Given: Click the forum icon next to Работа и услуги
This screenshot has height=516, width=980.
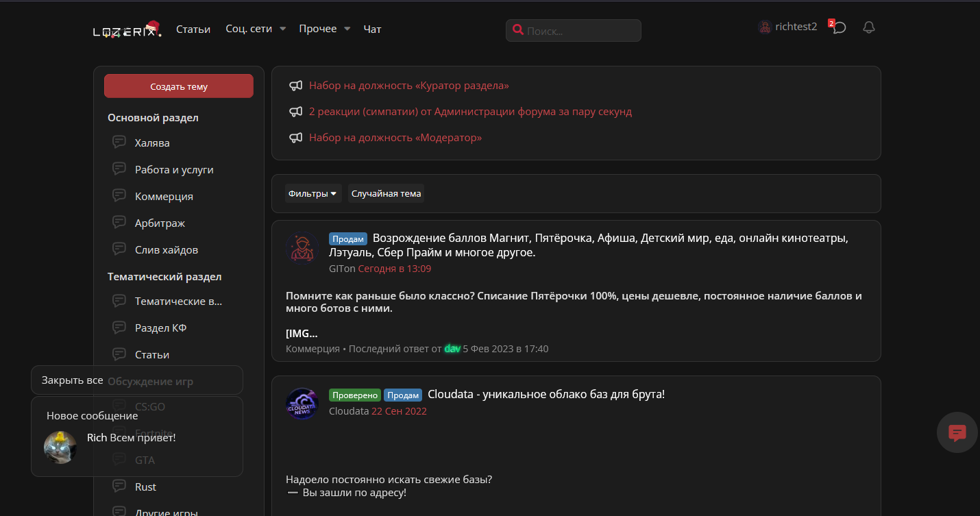Looking at the screenshot, I should tap(119, 169).
